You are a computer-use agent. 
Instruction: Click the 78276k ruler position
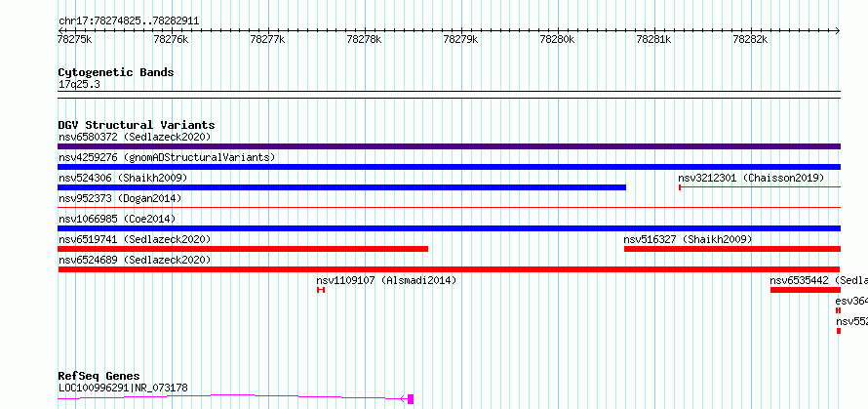(x=171, y=39)
